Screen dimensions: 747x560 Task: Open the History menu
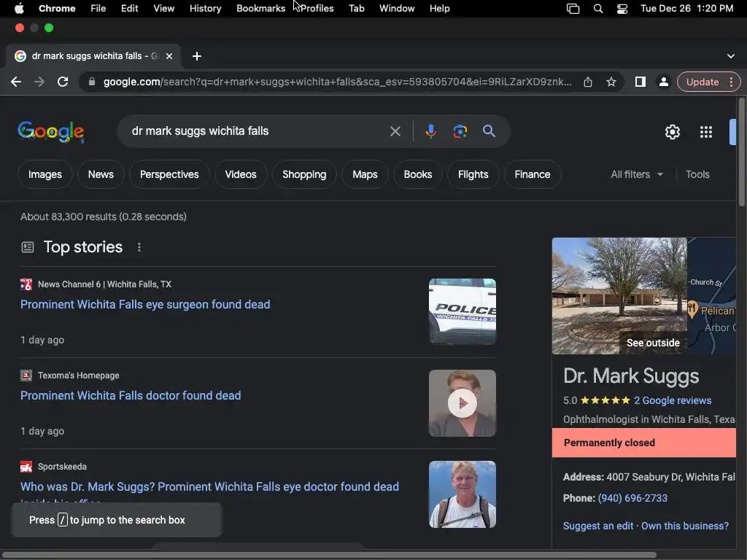[205, 9]
